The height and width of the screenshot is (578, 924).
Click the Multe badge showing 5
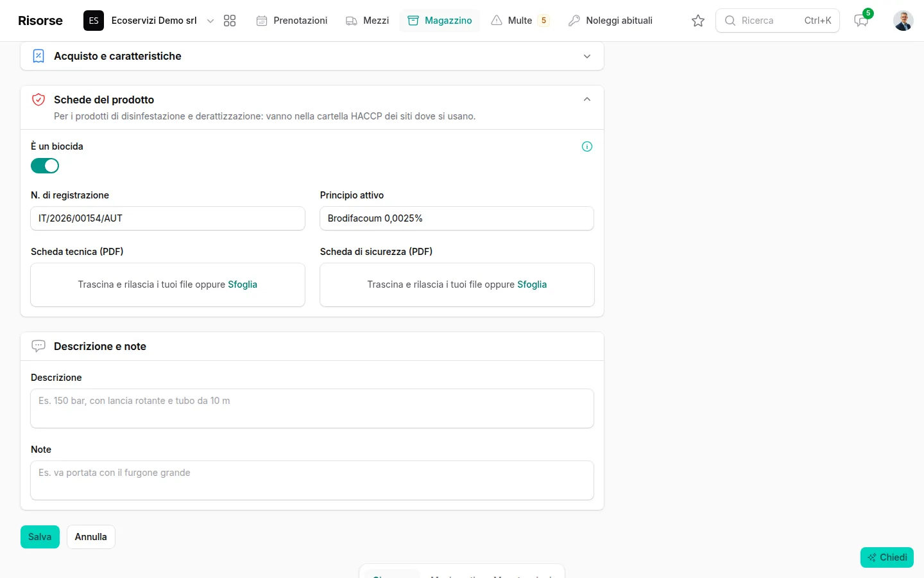543,21
